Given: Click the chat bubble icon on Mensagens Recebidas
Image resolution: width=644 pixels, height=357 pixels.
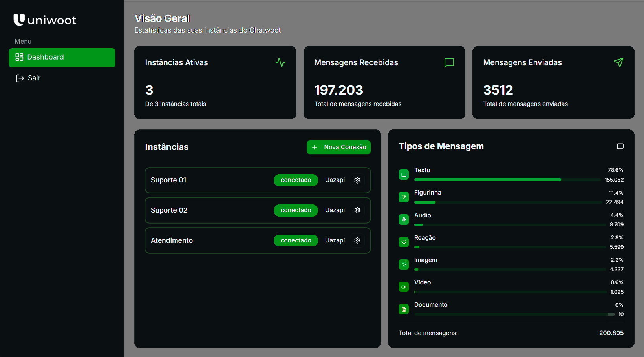Looking at the screenshot, I should (449, 62).
